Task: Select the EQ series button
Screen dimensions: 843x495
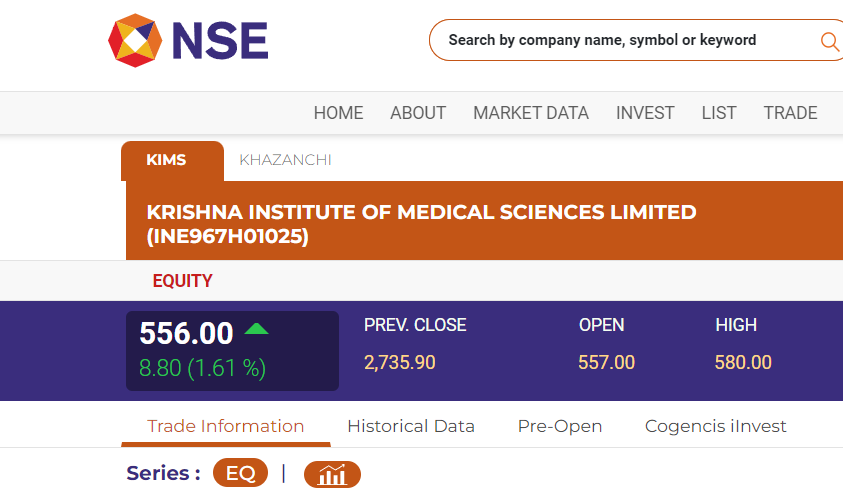Action: click(240, 473)
